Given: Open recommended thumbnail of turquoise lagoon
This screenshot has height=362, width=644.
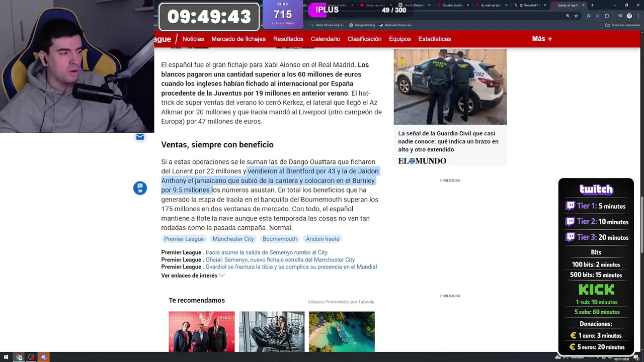Looking at the screenshot, I should 342,332.
